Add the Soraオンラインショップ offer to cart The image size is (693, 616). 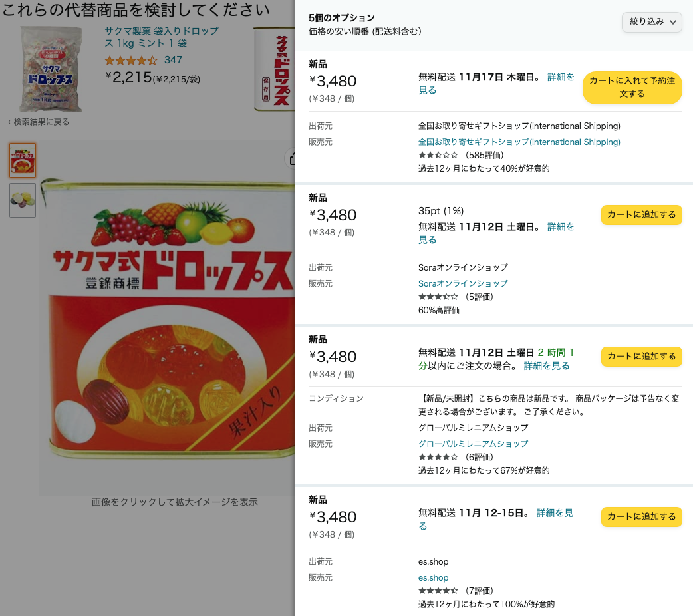[x=641, y=215]
